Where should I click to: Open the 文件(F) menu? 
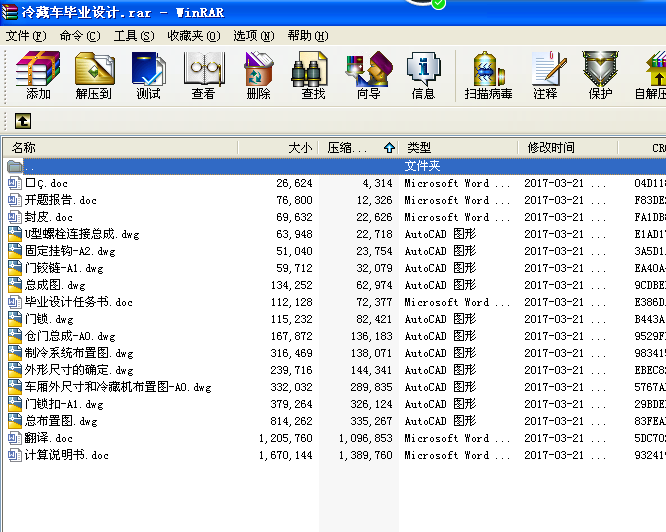pos(26,36)
